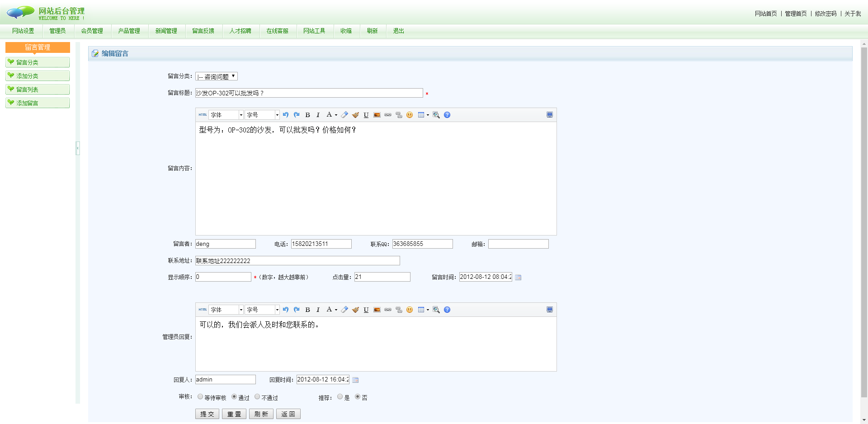Click inside the admin reply text area

click(x=376, y=344)
